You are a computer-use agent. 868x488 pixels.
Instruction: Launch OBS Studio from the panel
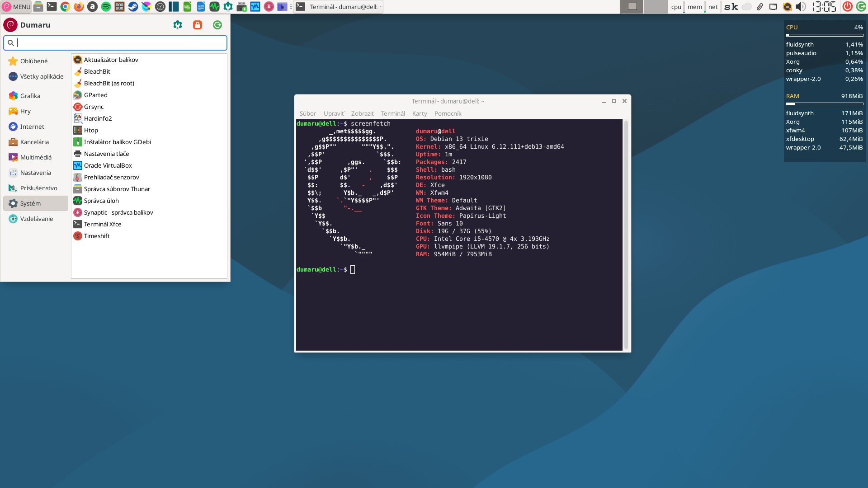pos(160,7)
